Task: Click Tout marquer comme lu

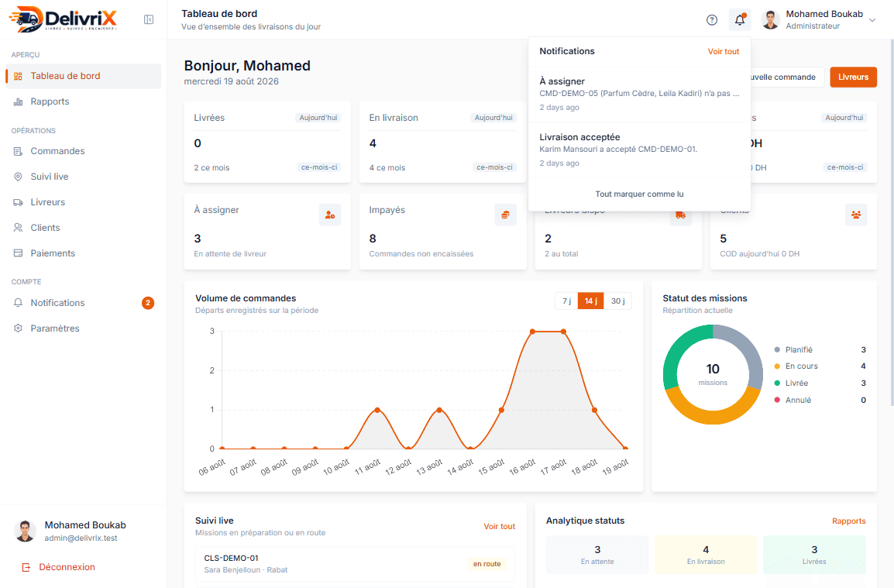Action: (639, 194)
